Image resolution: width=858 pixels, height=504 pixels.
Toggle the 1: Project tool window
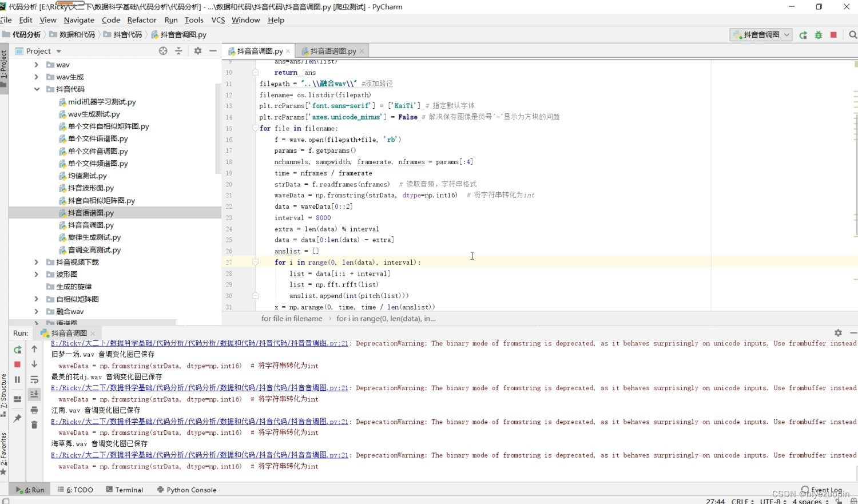(x=4, y=68)
